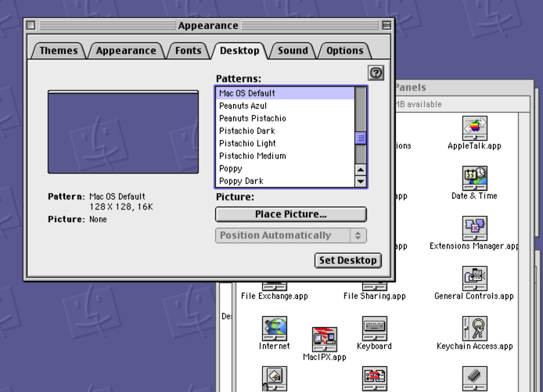Open the Position Automatically popup menu
543x392 pixels.
click(291, 236)
